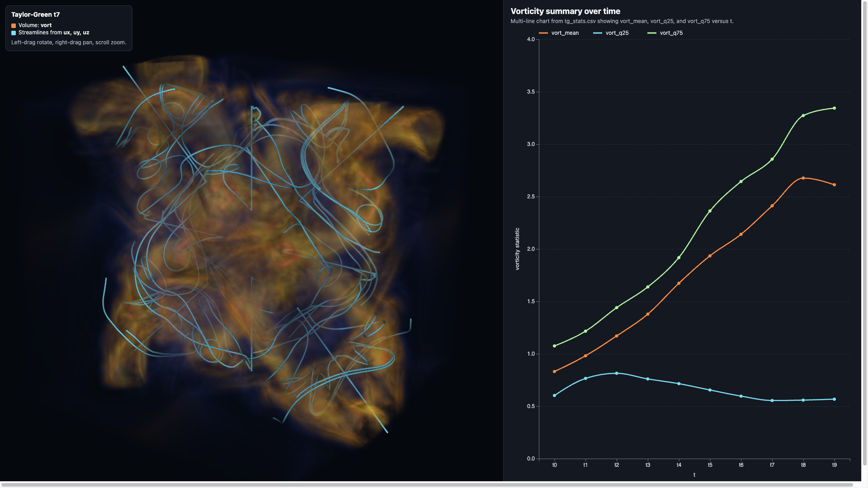Click the 2.5 y-axis tick label

(531, 197)
